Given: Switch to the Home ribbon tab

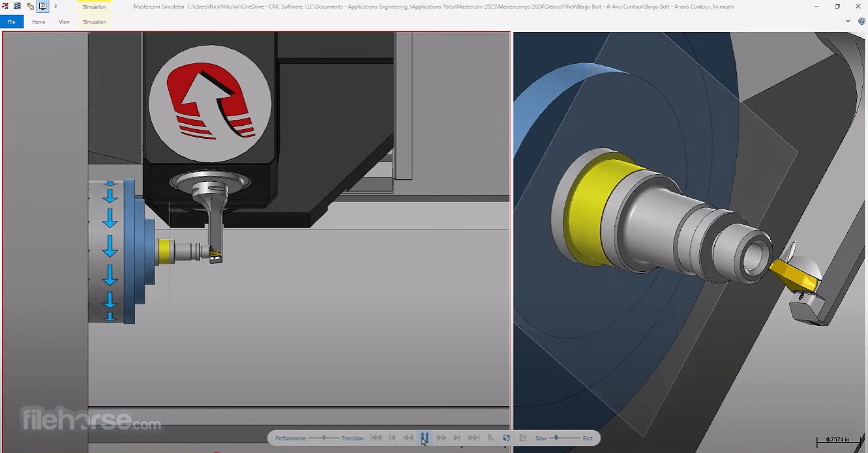Looking at the screenshot, I should (x=38, y=22).
